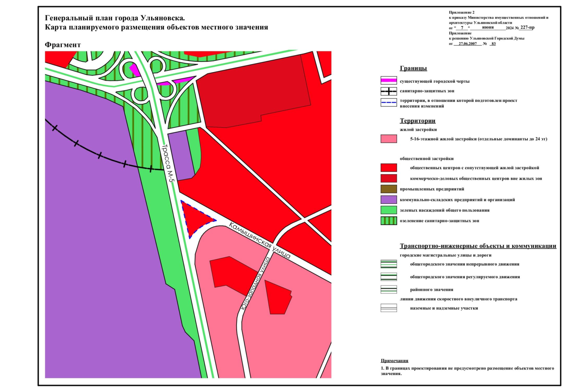Select the blue dashed boundary legend symbol
The image size is (579, 392).
(388, 103)
